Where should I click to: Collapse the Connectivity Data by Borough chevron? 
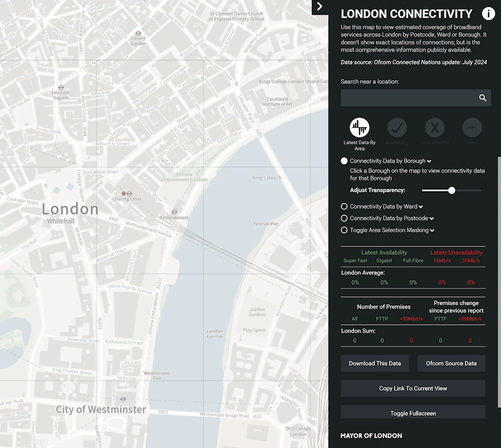tap(429, 161)
